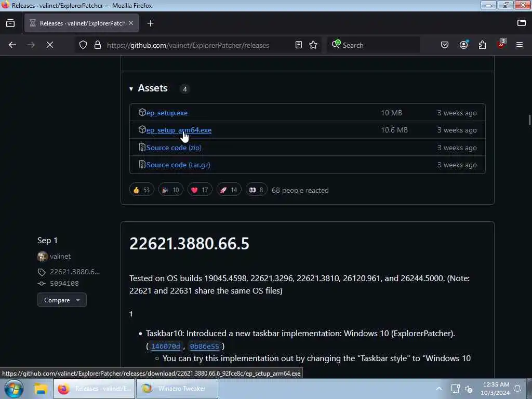The image size is (532, 399).
Task: Bookmark this page with star icon
Action: pyautogui.click(x=313, y=45)
